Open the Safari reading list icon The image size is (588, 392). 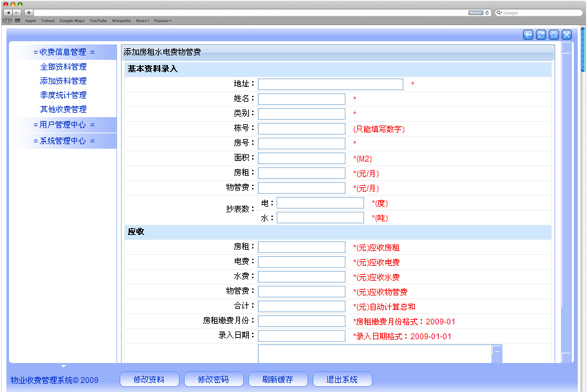pos(8,21)
